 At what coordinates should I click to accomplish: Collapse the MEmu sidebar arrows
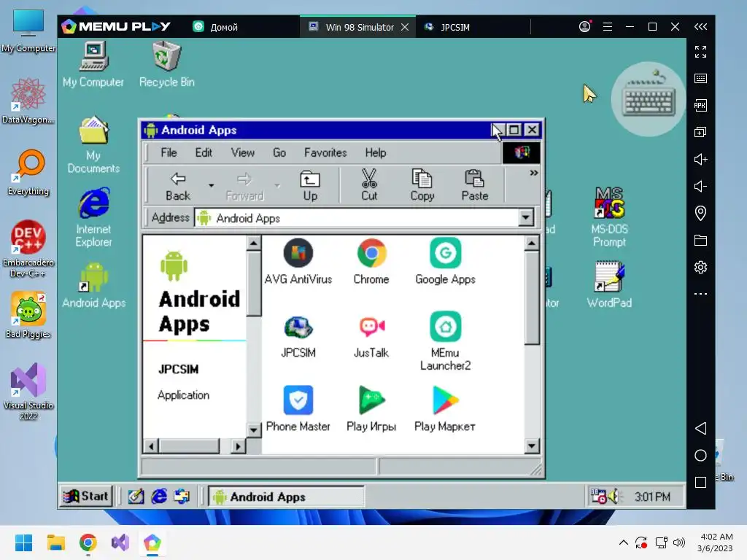[700, 27]
